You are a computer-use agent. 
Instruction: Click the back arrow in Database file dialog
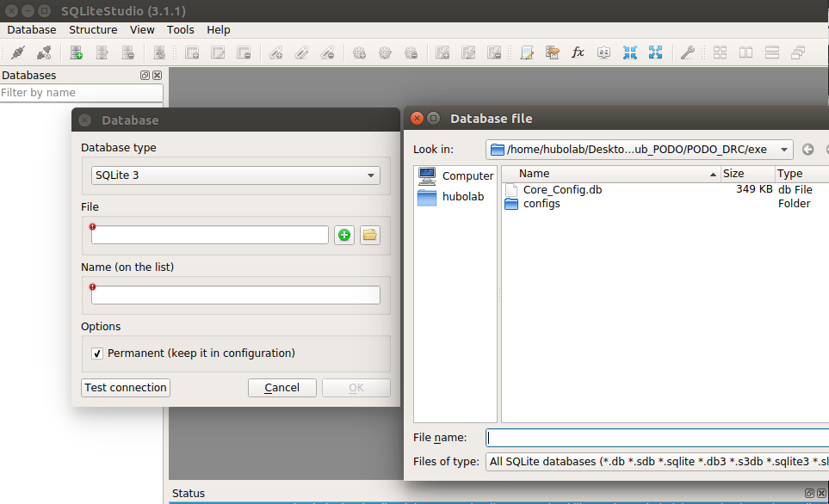point(807,150)
